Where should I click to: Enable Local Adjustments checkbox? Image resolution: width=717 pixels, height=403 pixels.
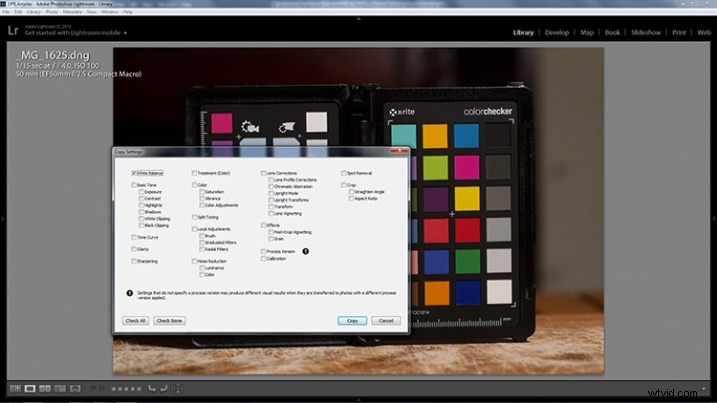click(194, 229)
